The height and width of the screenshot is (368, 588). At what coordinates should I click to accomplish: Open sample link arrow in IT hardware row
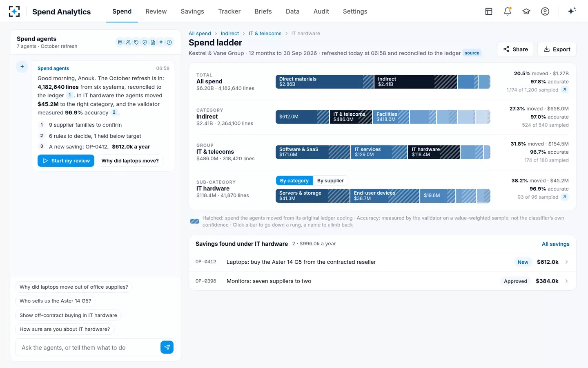(x=565, y=197)
